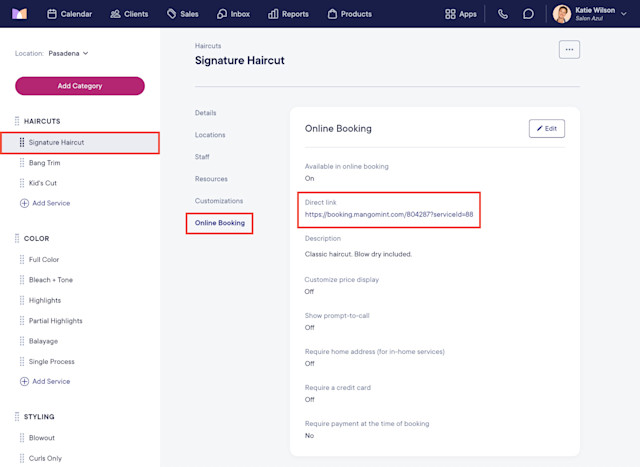Image resolution: width=640 pixels, height=467 pixels.
Task: Click the drag handle of Signature Haircut
Action: (22, 142)
